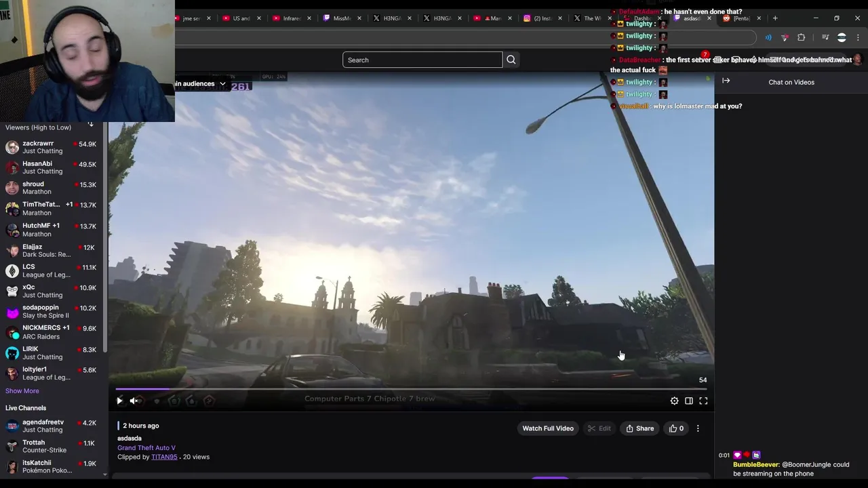Open browser three-dot menu

click(x=858, y=38)
